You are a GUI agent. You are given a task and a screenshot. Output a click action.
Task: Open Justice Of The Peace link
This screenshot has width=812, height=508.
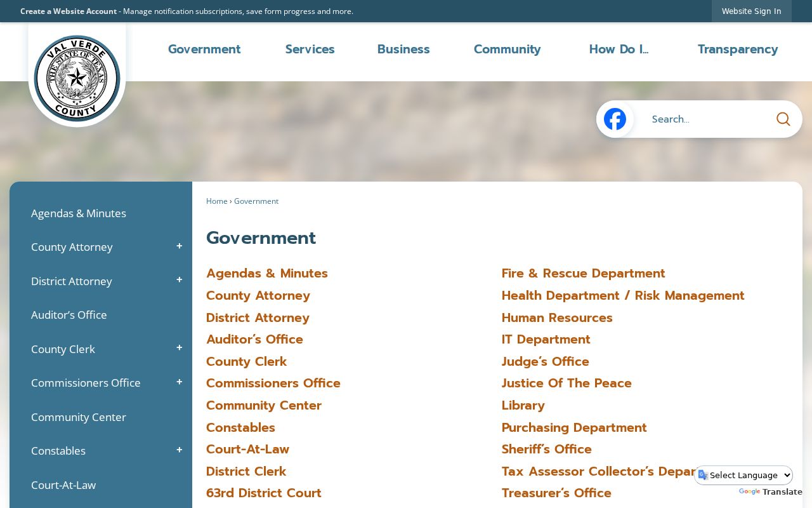click(566, 384)
